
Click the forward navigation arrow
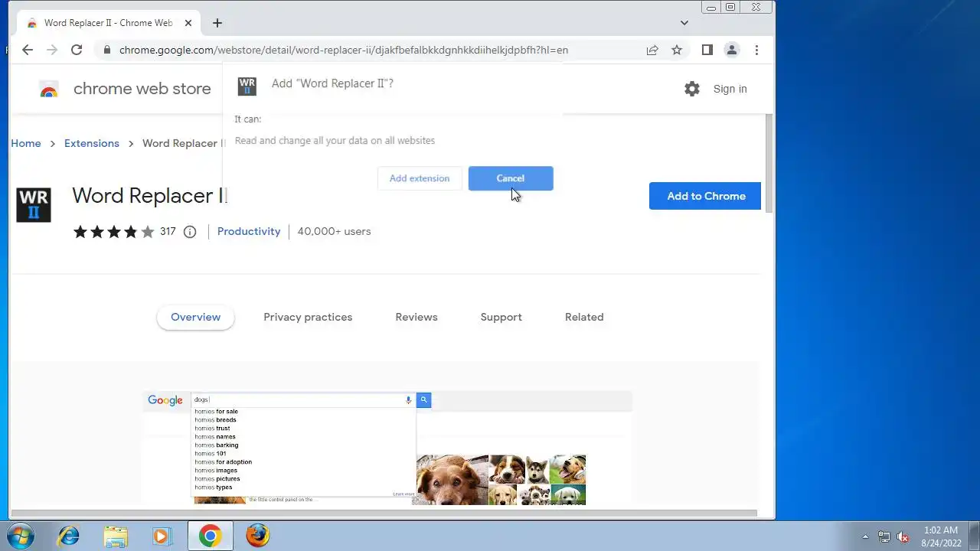52,50
